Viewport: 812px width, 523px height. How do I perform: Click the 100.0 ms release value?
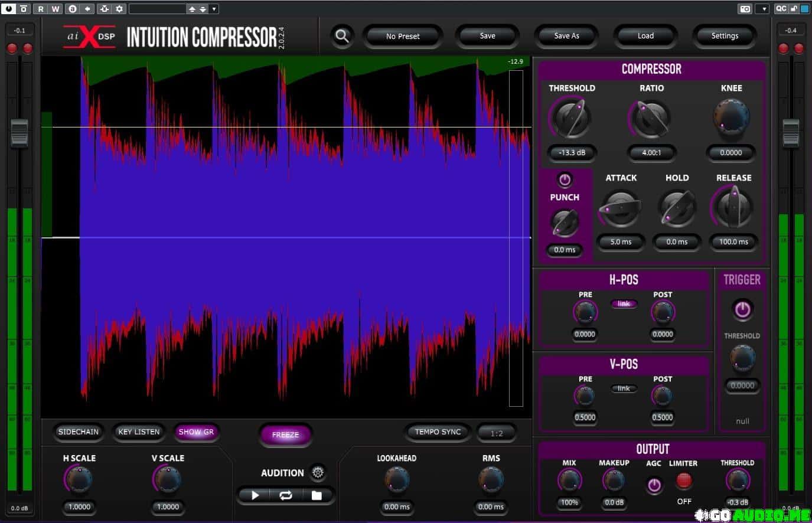[x=733, y=241]
